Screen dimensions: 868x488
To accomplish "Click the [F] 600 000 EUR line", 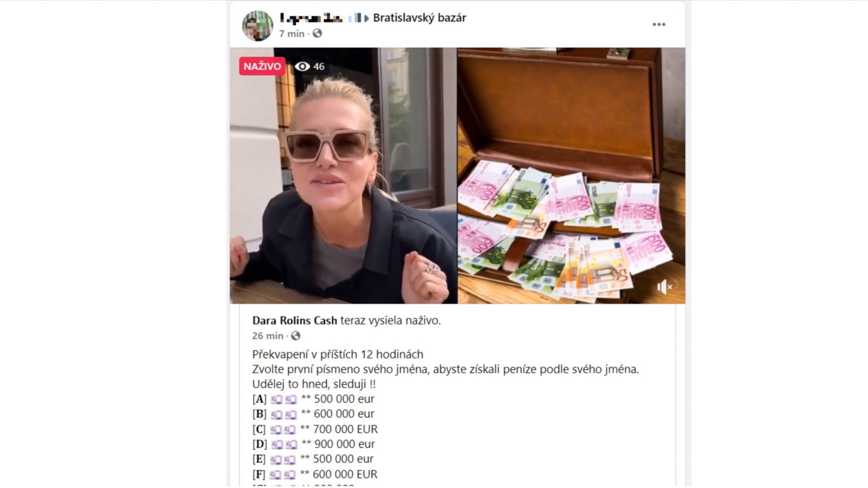I will [315, 474].
